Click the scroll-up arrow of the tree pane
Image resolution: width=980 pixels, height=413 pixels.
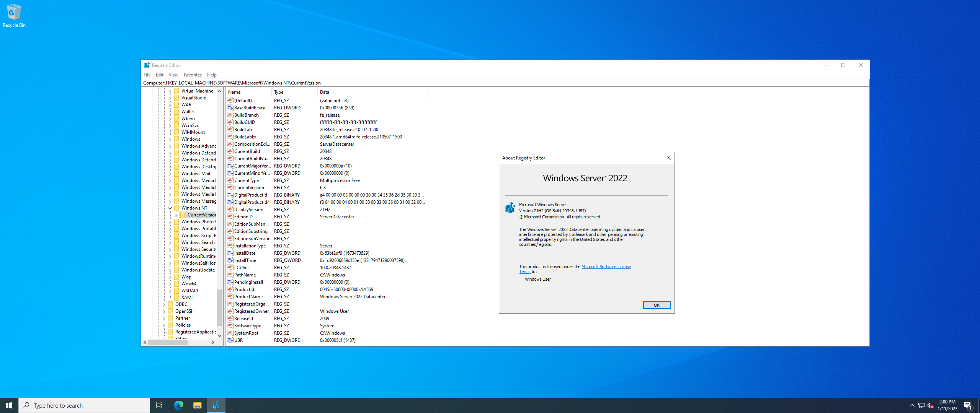[219, 91]
